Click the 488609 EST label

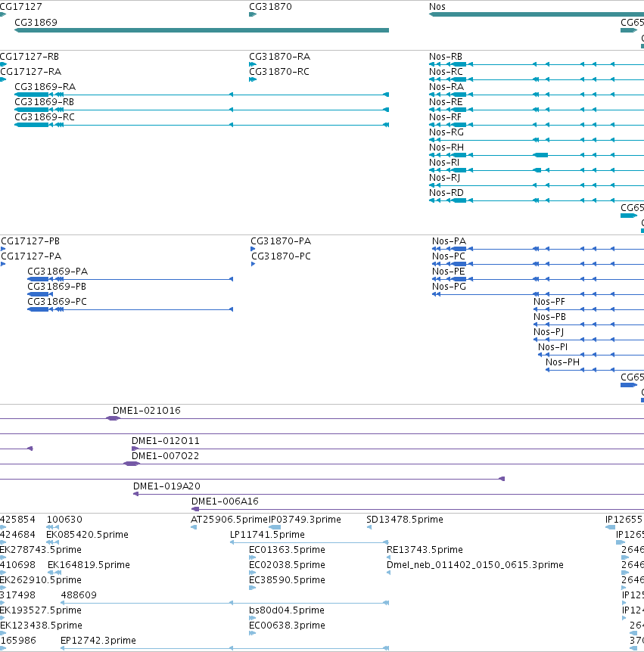[79, 595]
